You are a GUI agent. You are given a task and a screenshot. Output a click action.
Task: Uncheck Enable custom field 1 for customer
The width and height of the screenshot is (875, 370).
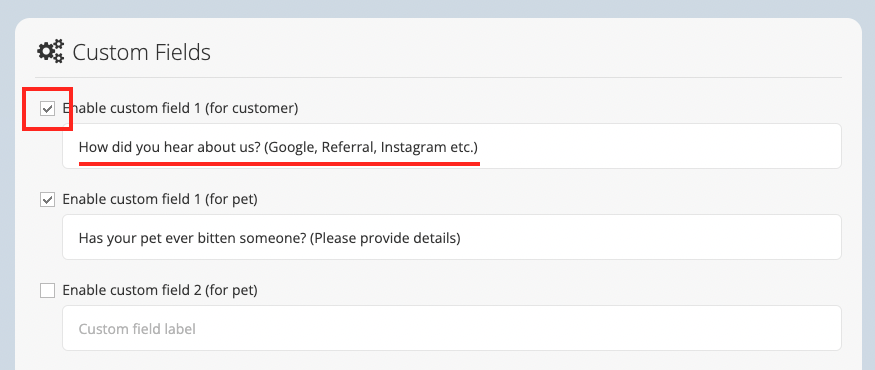[47, 108]
